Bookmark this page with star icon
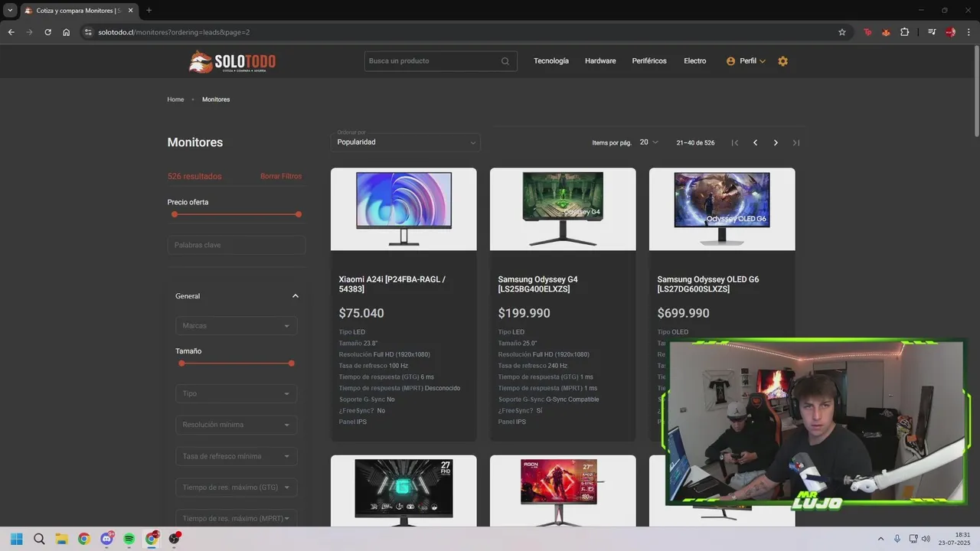 point(842,32)
